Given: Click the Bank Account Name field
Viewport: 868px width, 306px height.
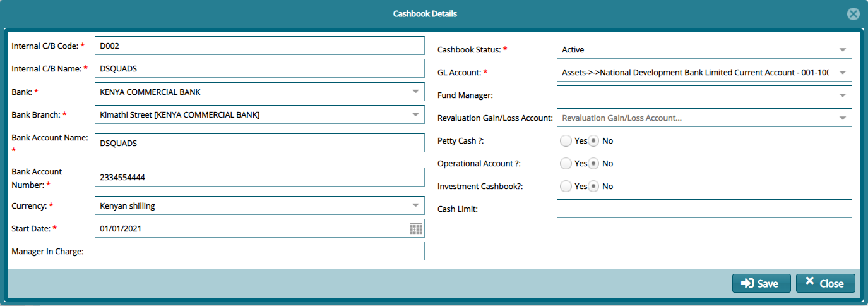Looking at the screenshot, I should click(x=259, y=144).
